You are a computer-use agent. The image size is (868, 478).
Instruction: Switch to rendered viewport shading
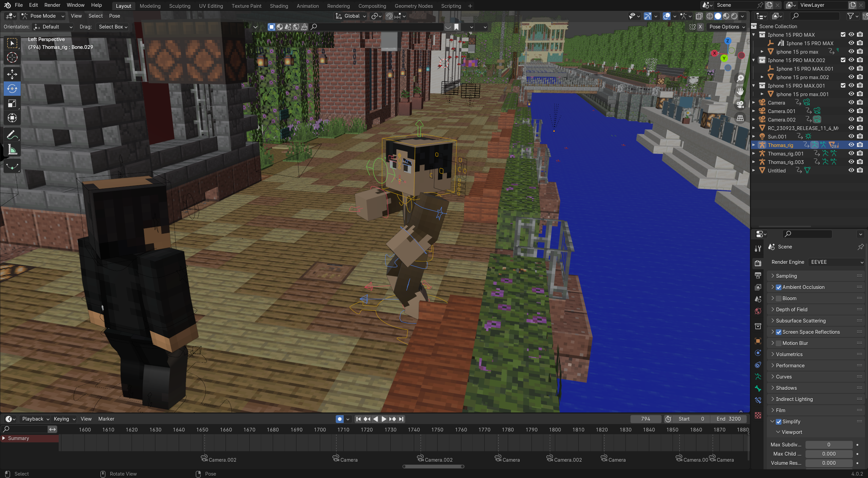pos(734,16)
